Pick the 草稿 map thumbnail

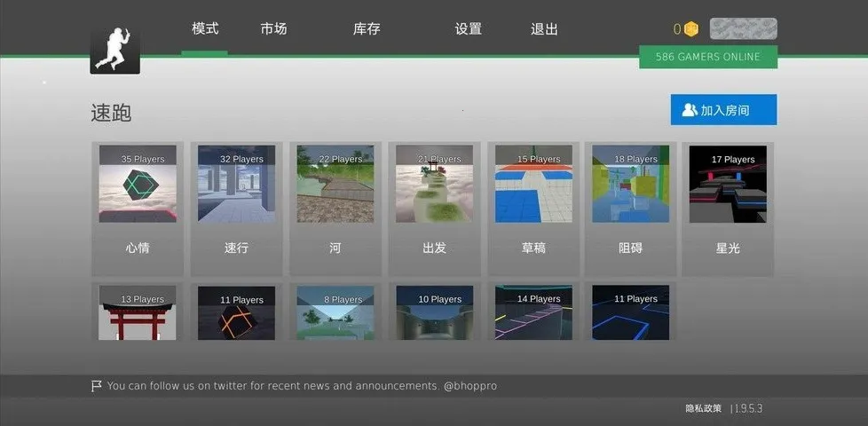pyautogui.click(x=533, y=184)
